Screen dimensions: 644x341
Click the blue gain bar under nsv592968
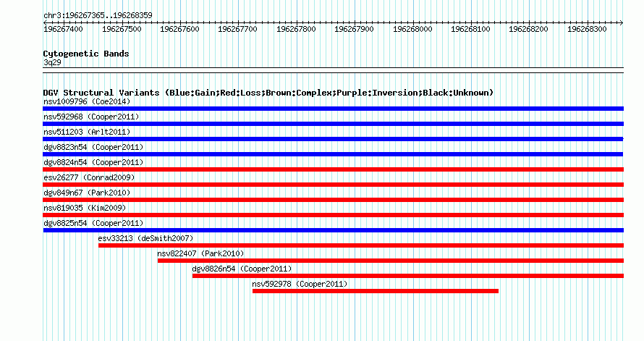coord(333,124)
